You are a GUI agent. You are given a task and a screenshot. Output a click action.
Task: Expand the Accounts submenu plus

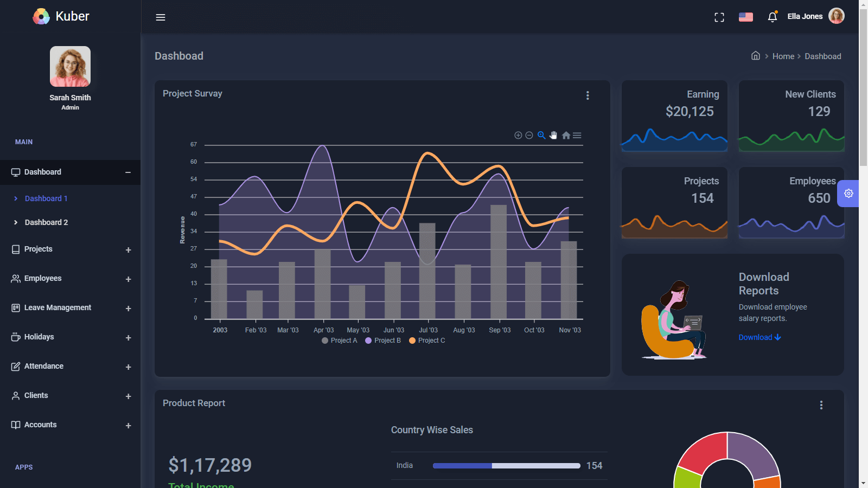click(129, 426)
